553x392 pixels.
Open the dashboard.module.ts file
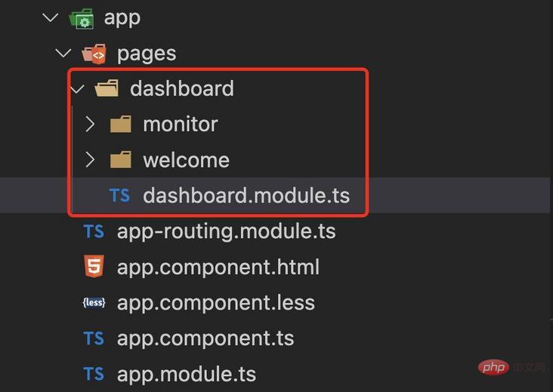(246, 196)
